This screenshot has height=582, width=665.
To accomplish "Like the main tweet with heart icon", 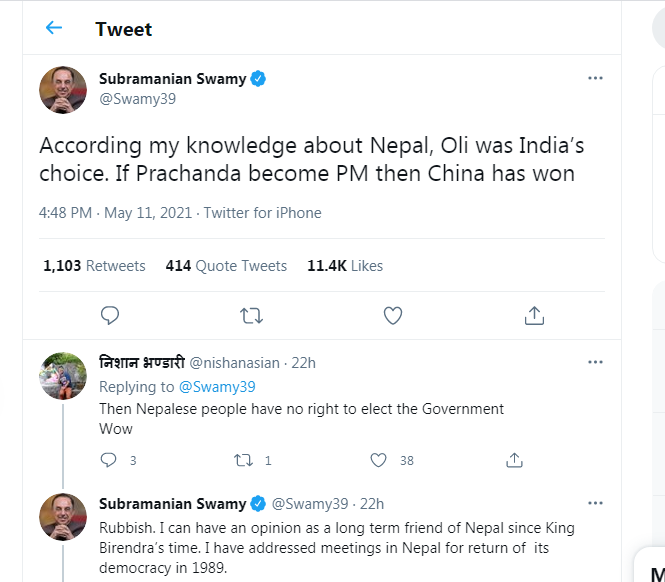I will click(x=393, y=316).
